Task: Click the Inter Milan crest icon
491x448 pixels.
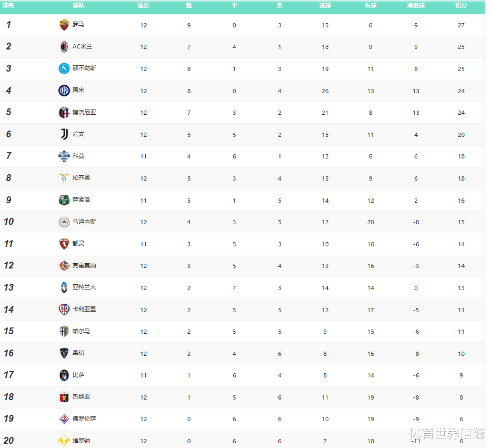Action: (64, 91)
